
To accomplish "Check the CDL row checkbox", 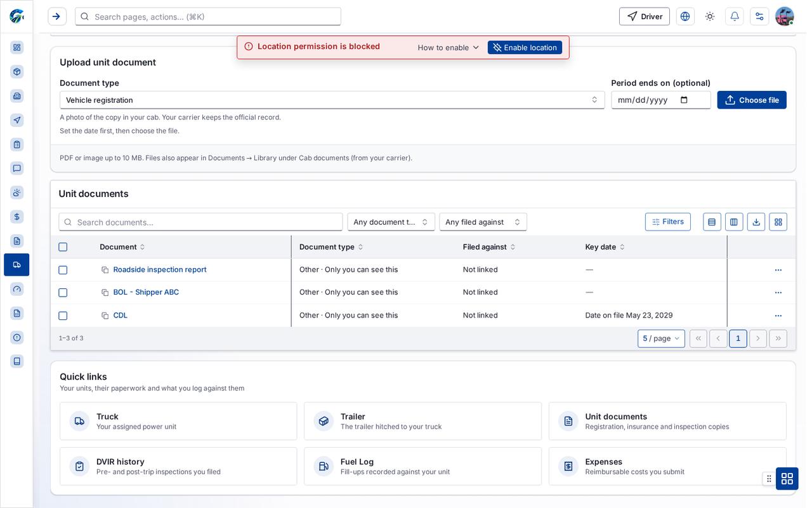I will [x=63, y=316].
